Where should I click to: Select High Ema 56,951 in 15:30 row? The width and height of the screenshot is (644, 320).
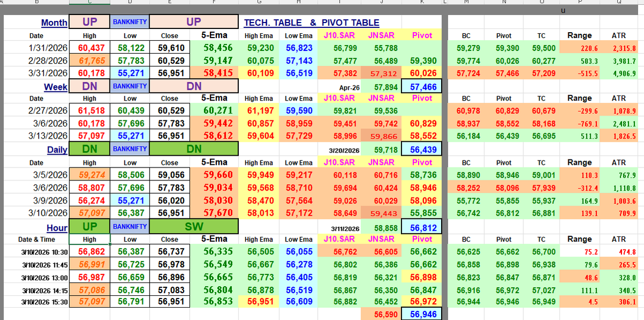coord(259,302)
